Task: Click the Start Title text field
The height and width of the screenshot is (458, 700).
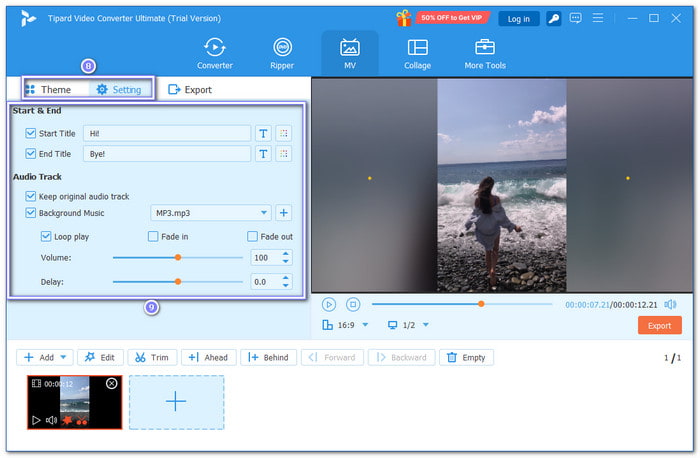Action: coord(167,133)
